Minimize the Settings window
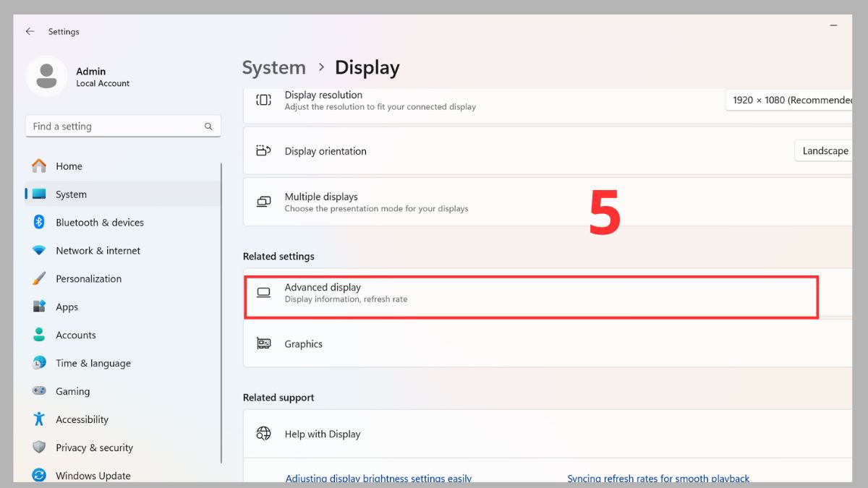Image resolution: width=868 pixels, height=488 pixels. click(834, 26)
